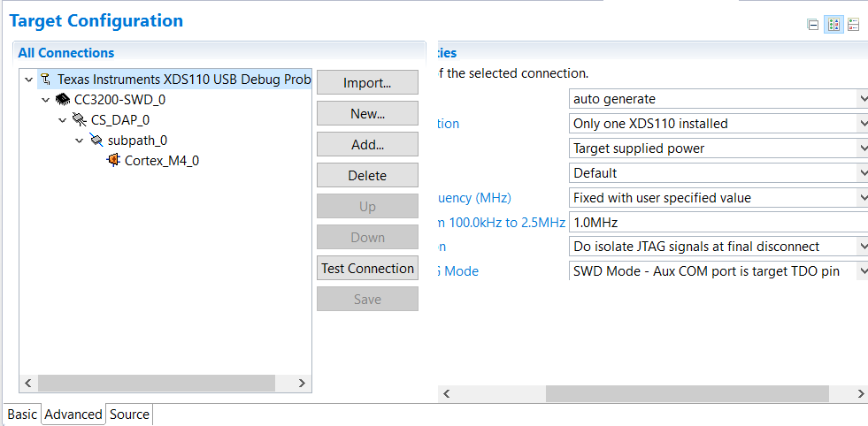
Task: Switch to stacked vertical layout icon
Action: coord(854,25)
